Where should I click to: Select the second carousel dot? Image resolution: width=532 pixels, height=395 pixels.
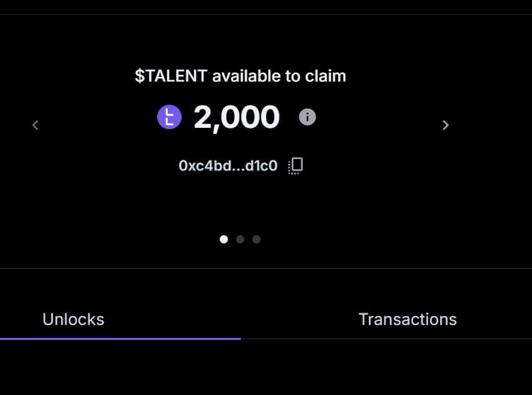(240, 239)
